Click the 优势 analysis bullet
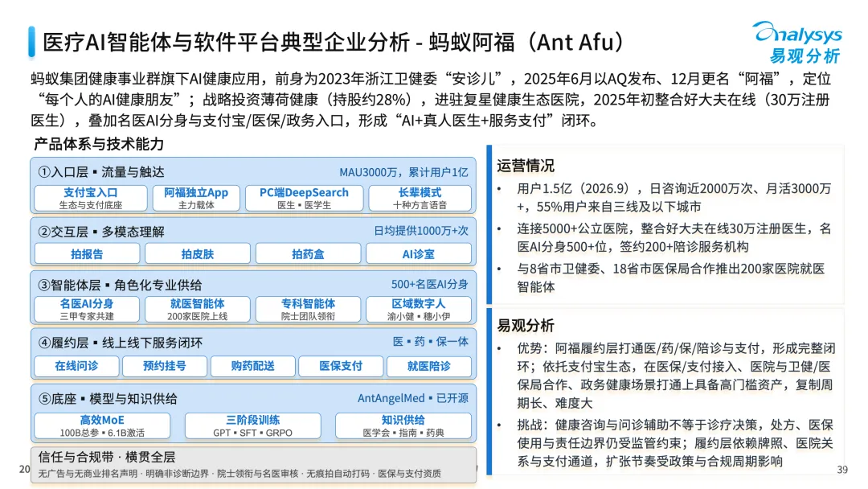 (676, 376)
